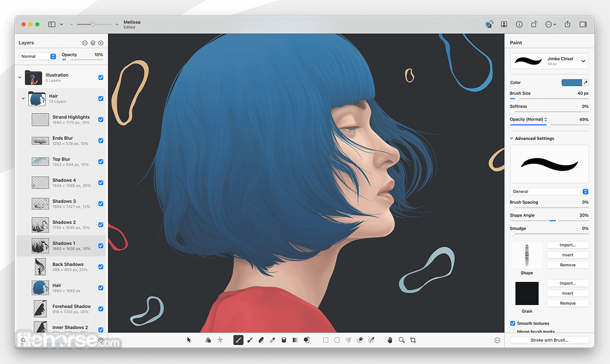Add a new layer with plus icon
610x364 pixels.
[x=101, y=43]
